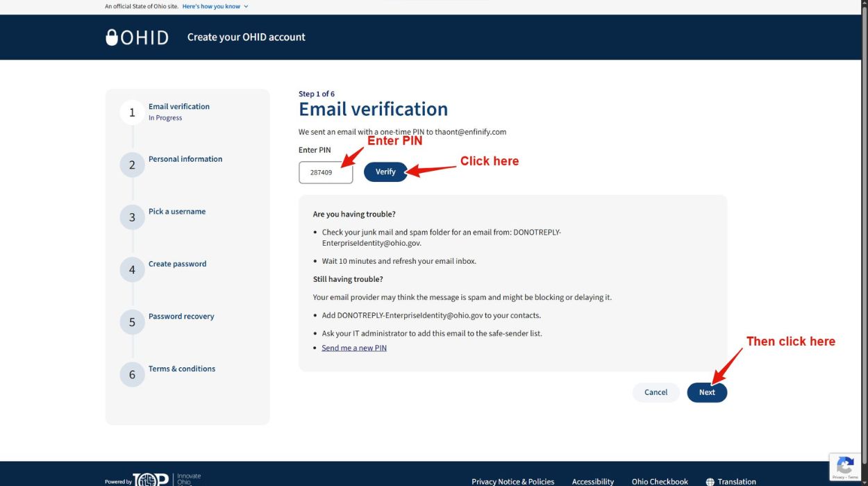This screenshot has height=486, width=868.
Task: Select step 3 Pick a username circle
Action: (x=132, y=217)
